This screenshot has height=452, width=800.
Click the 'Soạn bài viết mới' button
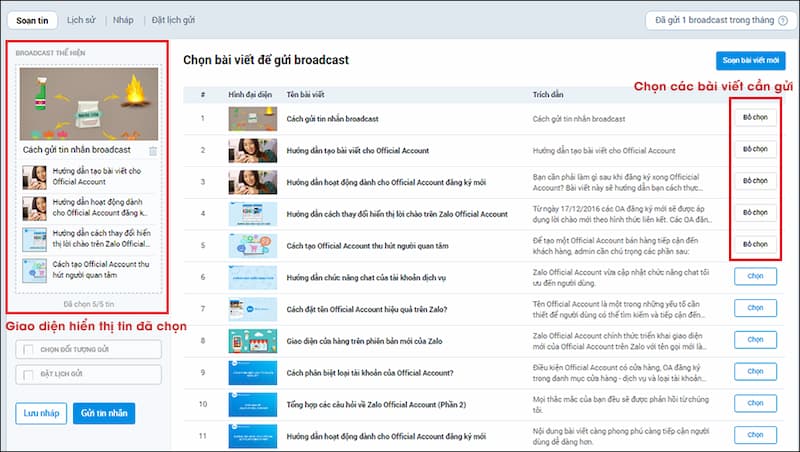751,60
